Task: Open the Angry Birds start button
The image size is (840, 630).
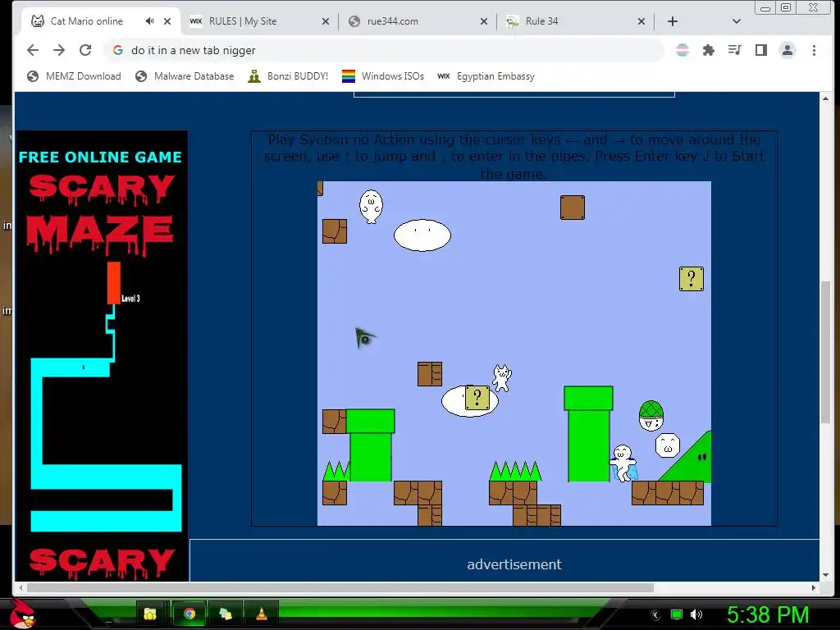Action: [x=21, y=614]
